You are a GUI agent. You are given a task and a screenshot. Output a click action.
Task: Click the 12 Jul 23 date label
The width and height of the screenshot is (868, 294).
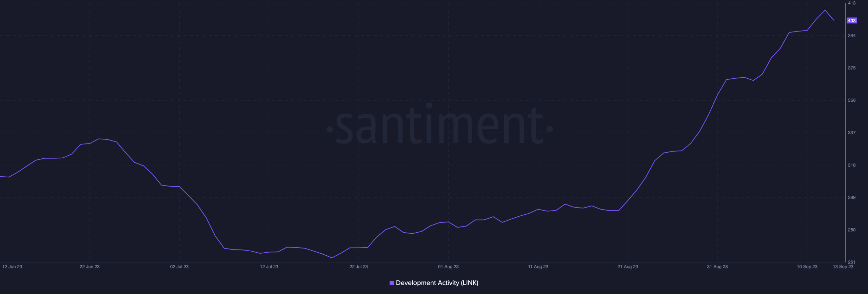point(269,267)
